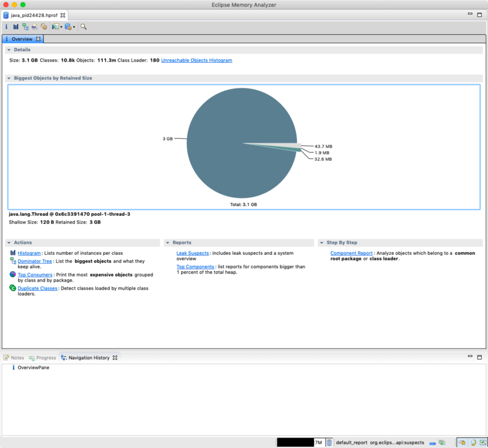Image resolution: width=488 pixels, height=448 pixels.
Task: Close the java_pid24428.hprof tab
Action: [63, 15]
